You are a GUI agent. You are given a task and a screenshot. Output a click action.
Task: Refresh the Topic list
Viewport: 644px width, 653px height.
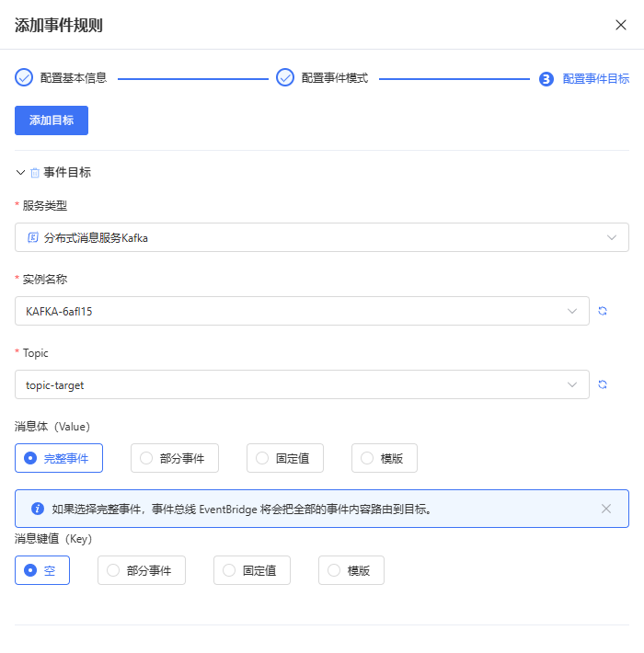click(603, 384)
